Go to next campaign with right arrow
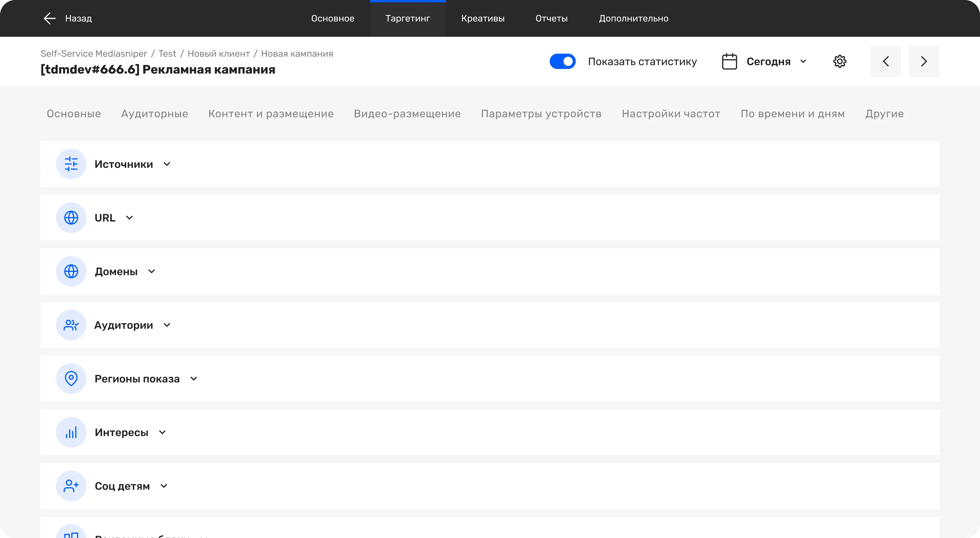Screen dimensions: 980x538 point(924,61)
